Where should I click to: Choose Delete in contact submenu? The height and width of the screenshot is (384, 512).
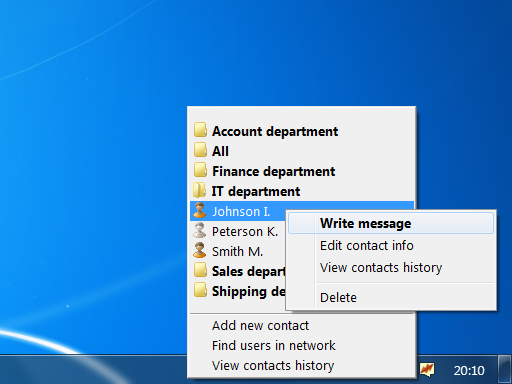point(391,297)
